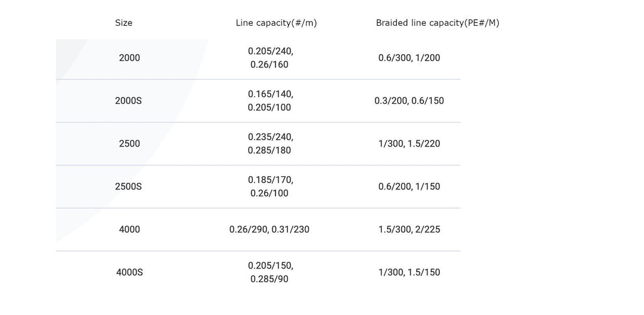The height and width of the screenshot is (315, 644).
Task: Click line capacity 0.26/290, 0.31/230 cell
Action: 269,229
